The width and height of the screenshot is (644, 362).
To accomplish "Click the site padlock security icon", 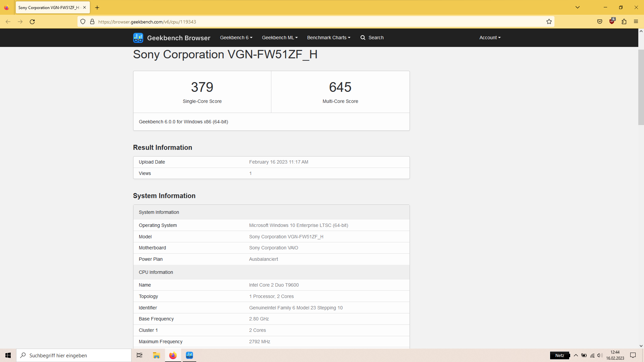I will point(92,22).
